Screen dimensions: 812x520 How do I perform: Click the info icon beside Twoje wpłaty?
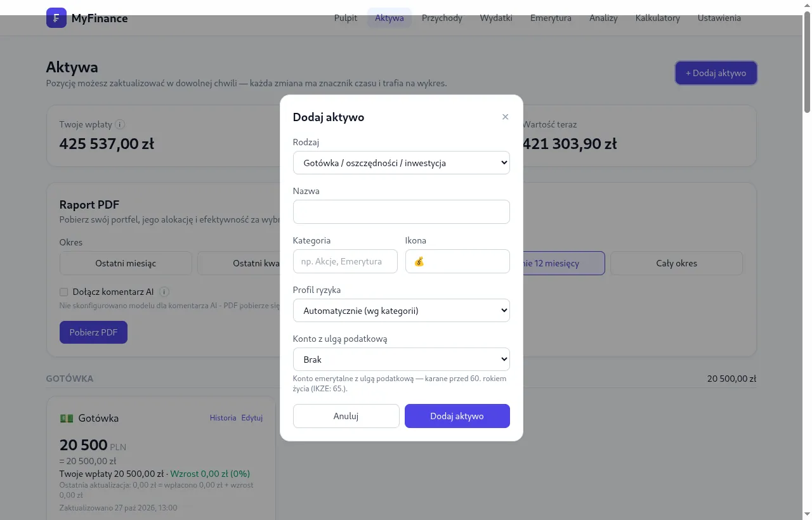tap(120, 125)
